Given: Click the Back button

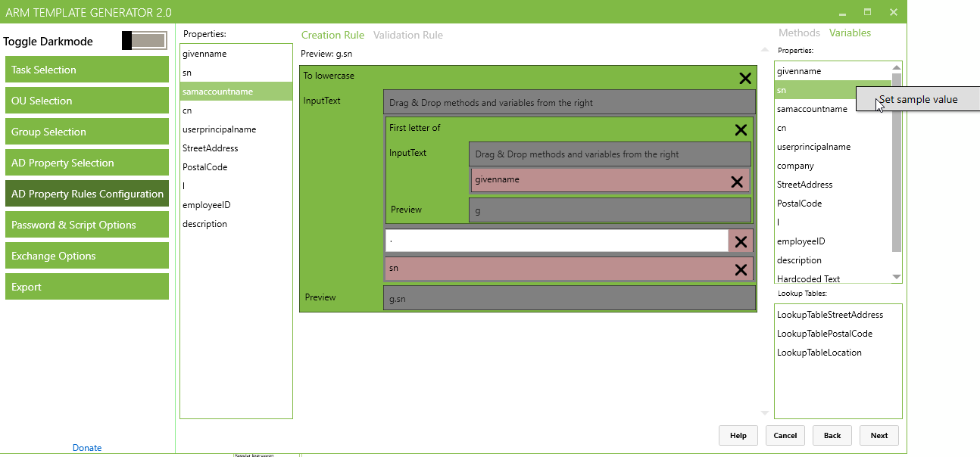Looking at the screenshot, I should (832, 435).
